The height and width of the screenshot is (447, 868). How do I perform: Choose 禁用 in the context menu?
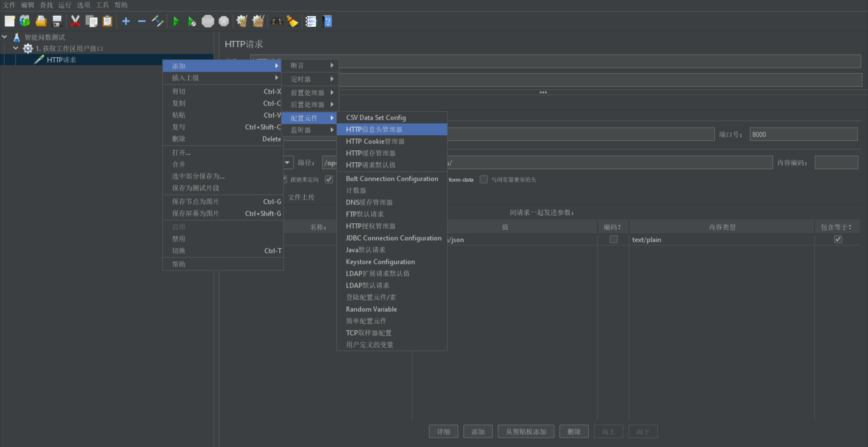[223, 239]
